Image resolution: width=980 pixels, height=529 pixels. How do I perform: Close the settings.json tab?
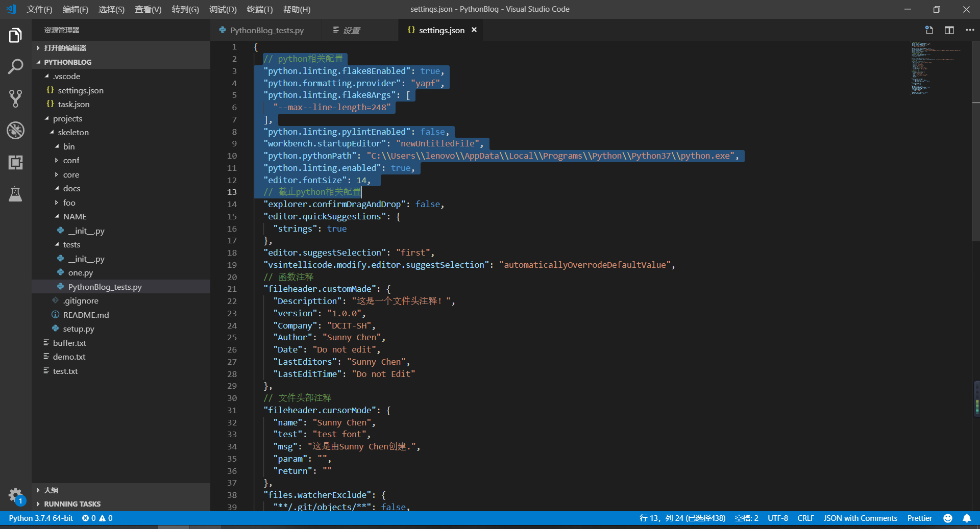pyautogui.click(x=474, y=30)
